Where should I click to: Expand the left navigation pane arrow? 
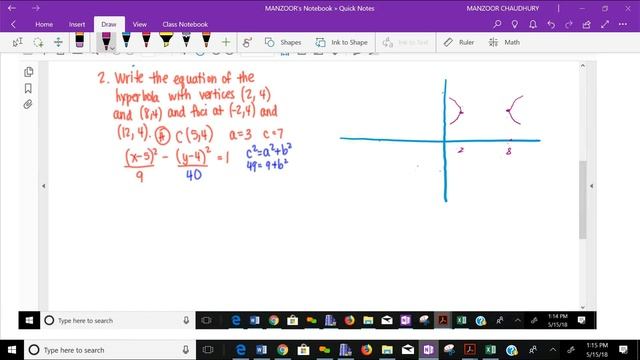point(44,186)
